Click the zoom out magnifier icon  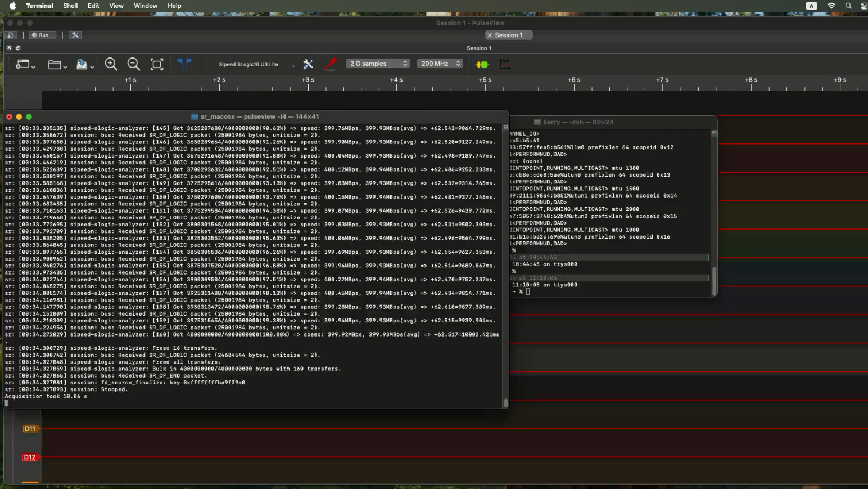coord(134,64)
